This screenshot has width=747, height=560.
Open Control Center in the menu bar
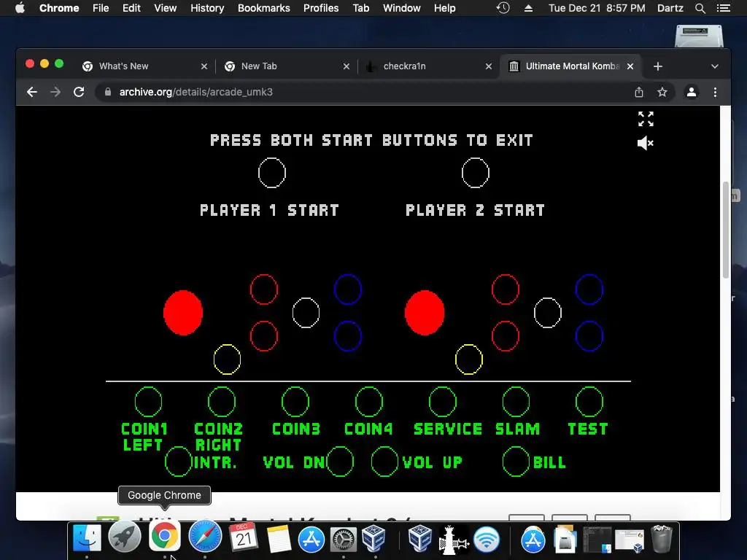point(723,8)
